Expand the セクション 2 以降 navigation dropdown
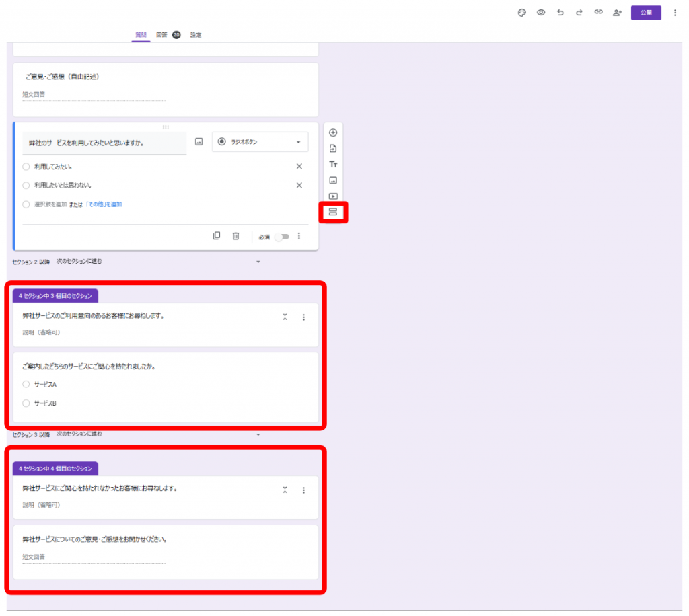 (258, 262)
